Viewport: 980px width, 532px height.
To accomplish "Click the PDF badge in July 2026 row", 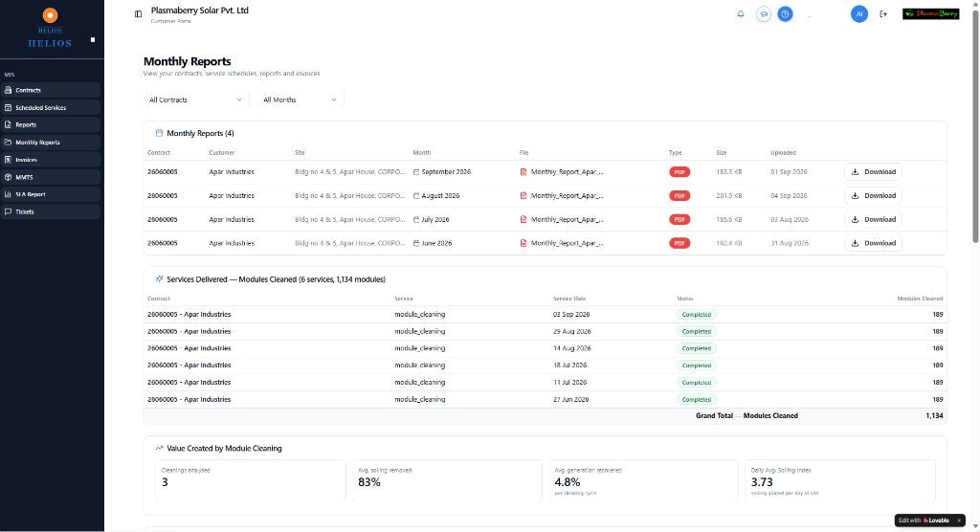I will pos(679,219).
